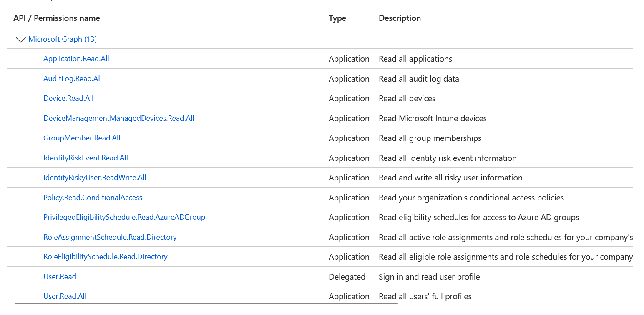
Task: Open RoleAssignmentSchedule.Read.Directory permission
Action: [110, 237]
